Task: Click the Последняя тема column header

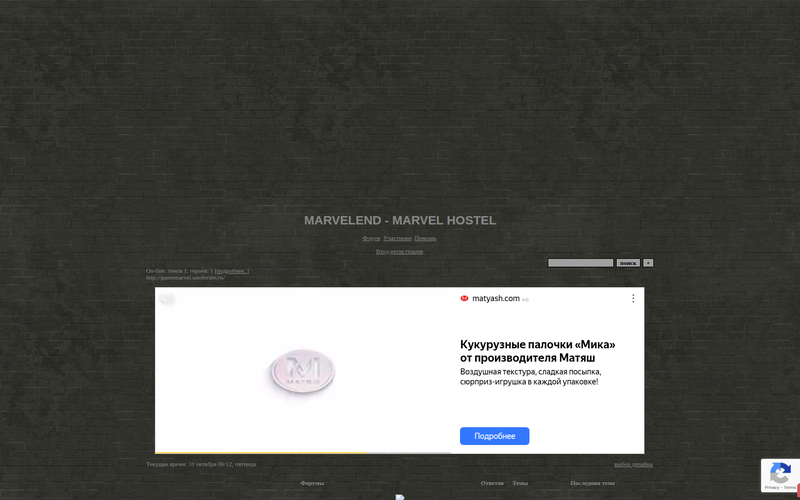Action: click(592, 483)
